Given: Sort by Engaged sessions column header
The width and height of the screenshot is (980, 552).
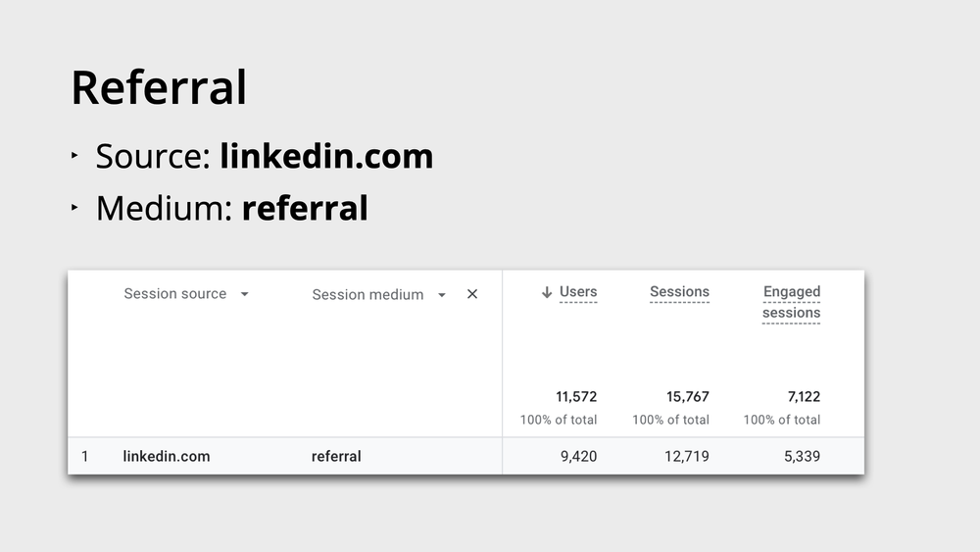Looking at the screenshot, I should (791, 303).
